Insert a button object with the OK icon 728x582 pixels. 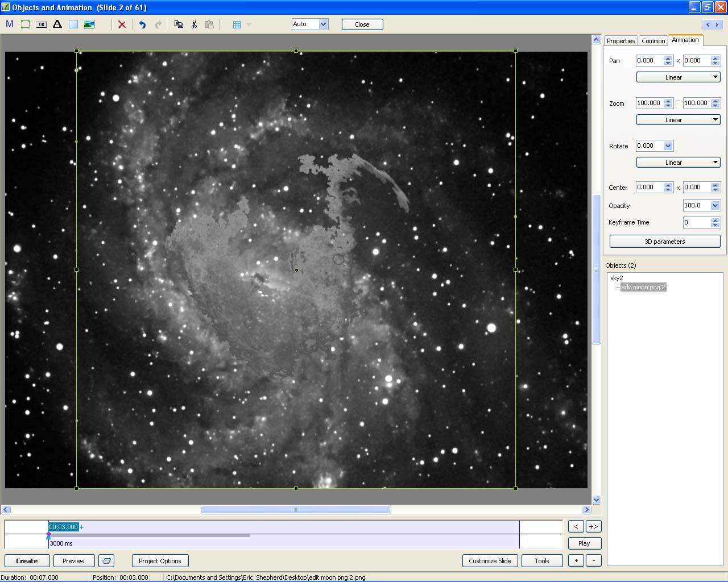(42, 24)
